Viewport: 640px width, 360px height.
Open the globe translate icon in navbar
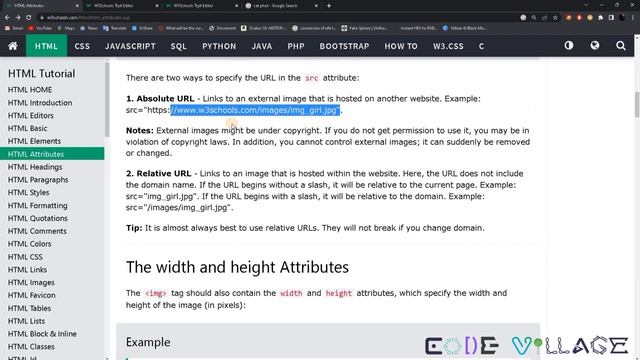[595, 45]
